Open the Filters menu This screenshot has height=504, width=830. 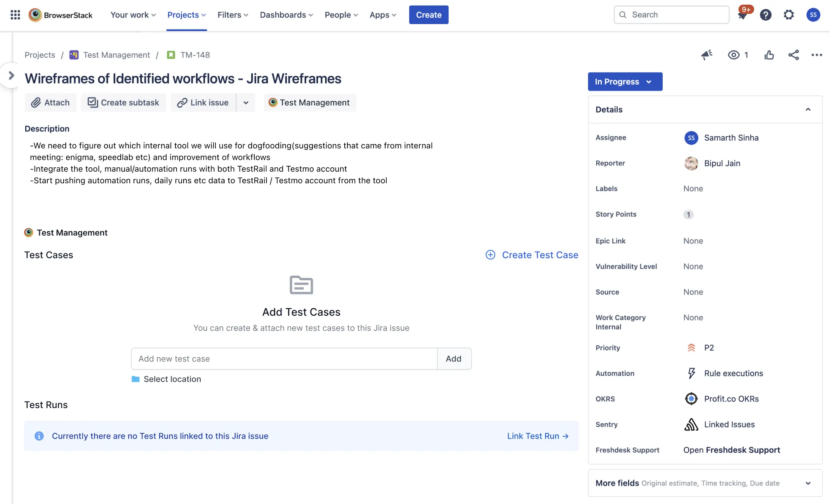pos(233,15)
